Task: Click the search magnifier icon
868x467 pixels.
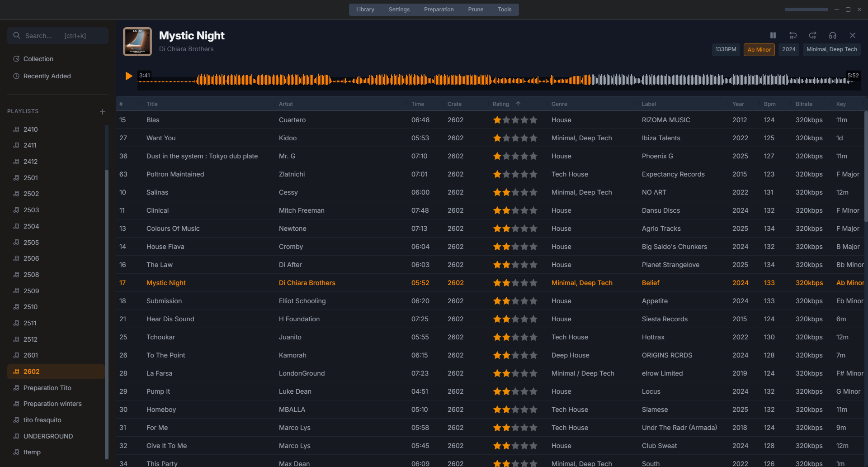Action: (17, 35)
